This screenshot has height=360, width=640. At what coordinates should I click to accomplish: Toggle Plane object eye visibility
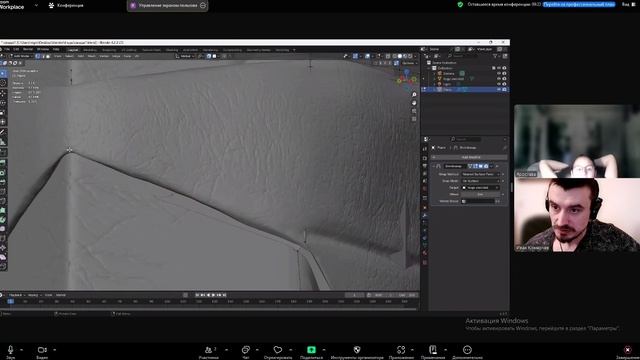[498, 89]
